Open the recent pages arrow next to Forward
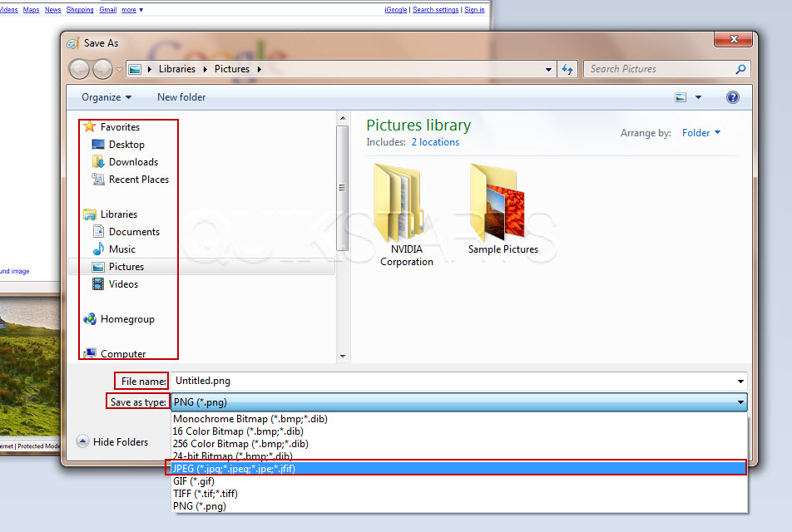This screenshot has height=532, width=792. pos(119,70)
